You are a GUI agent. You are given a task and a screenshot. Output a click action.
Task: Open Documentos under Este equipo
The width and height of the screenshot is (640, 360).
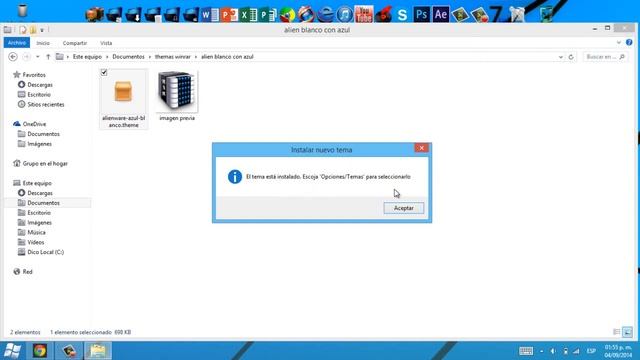(43, 203)
